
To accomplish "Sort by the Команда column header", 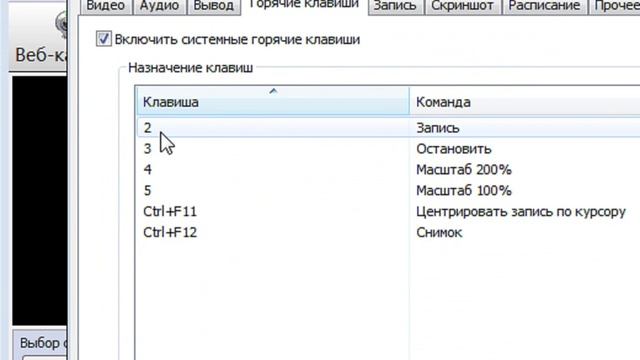I will 524,101.
